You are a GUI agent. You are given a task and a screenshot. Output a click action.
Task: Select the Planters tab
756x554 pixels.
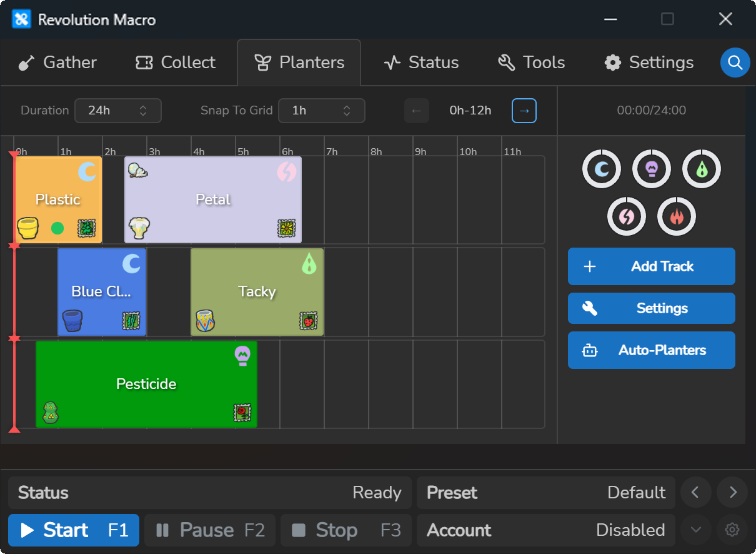(x=299, y=63)
